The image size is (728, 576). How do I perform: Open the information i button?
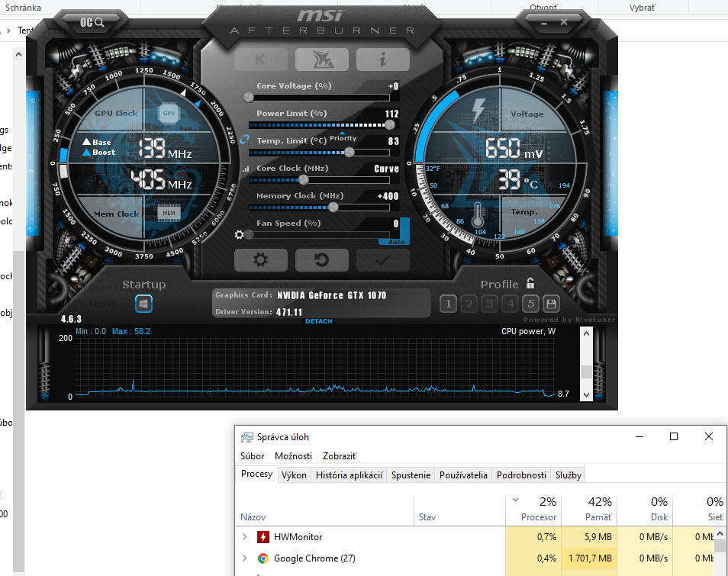pos(382,60)
